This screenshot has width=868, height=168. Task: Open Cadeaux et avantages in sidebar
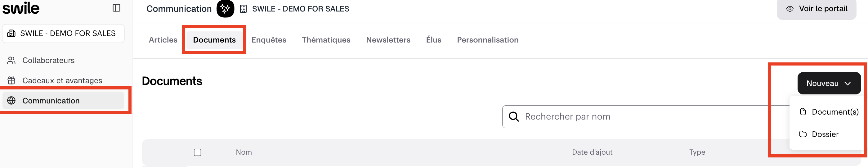[x=62, y=81]
